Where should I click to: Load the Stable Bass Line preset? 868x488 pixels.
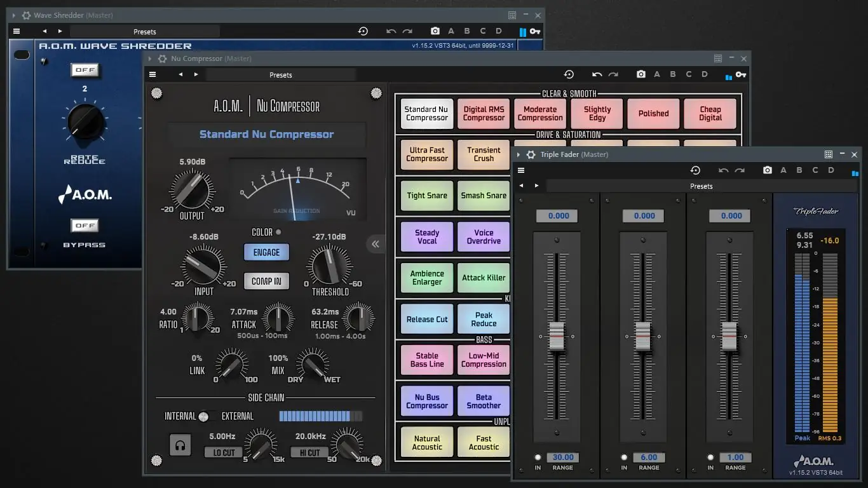(427, 360)
